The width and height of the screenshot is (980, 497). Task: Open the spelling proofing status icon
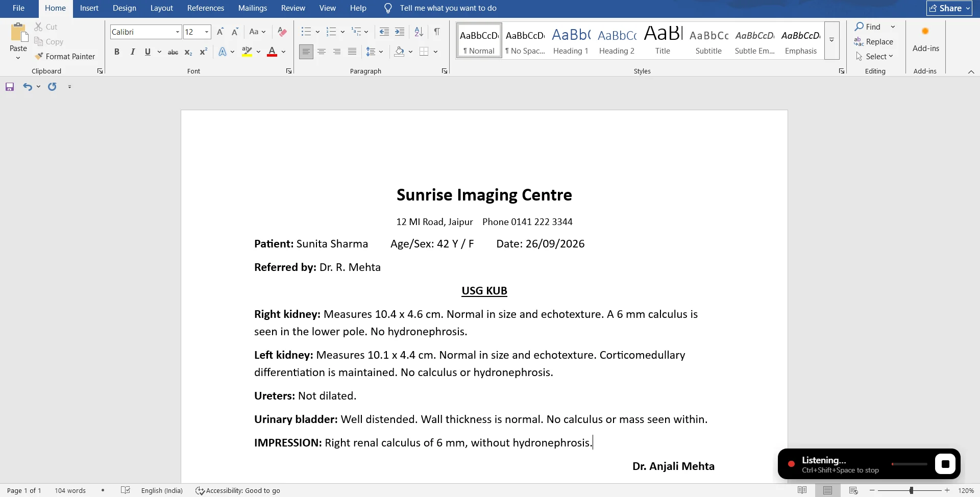[x=126, y=490]
